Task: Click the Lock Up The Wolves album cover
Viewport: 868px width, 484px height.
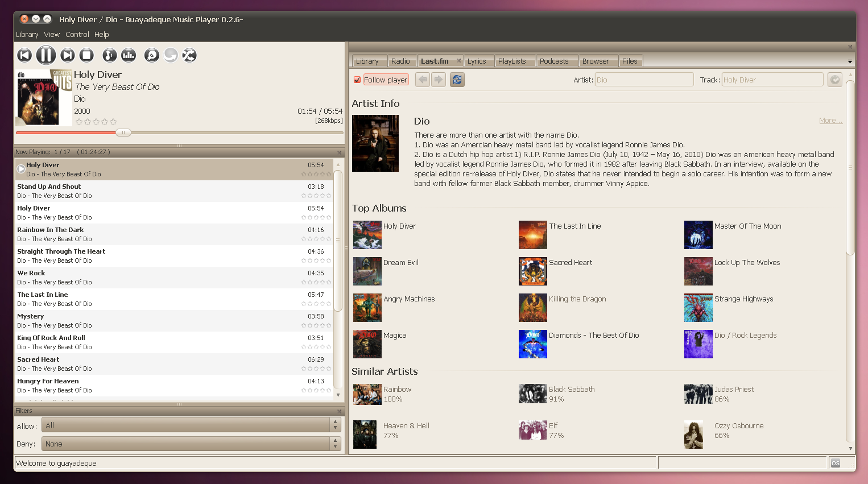Action: (x=698, y=271)
